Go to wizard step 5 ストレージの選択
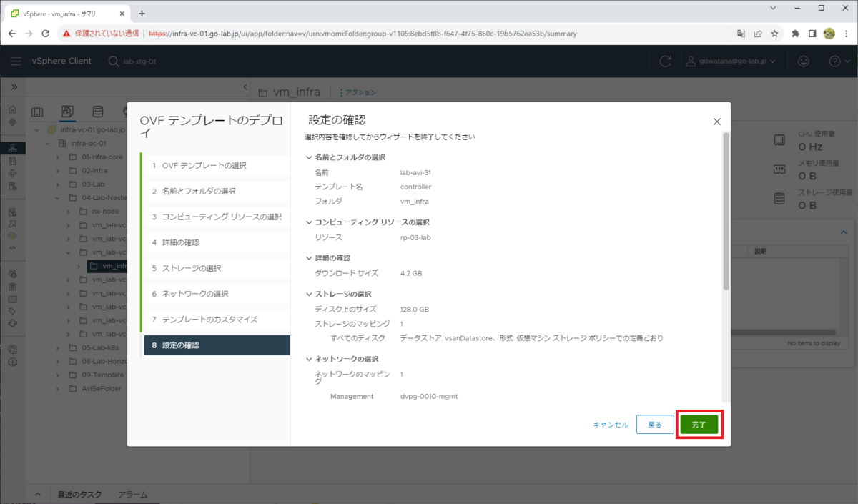This screenshot has height=504, width=858. pos(216,268)
